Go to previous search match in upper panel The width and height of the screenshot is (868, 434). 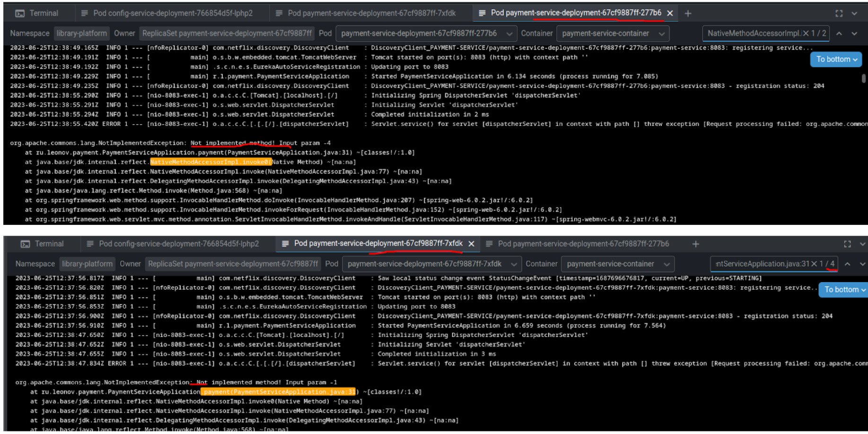pyautogui.click(x=839, y=34)
